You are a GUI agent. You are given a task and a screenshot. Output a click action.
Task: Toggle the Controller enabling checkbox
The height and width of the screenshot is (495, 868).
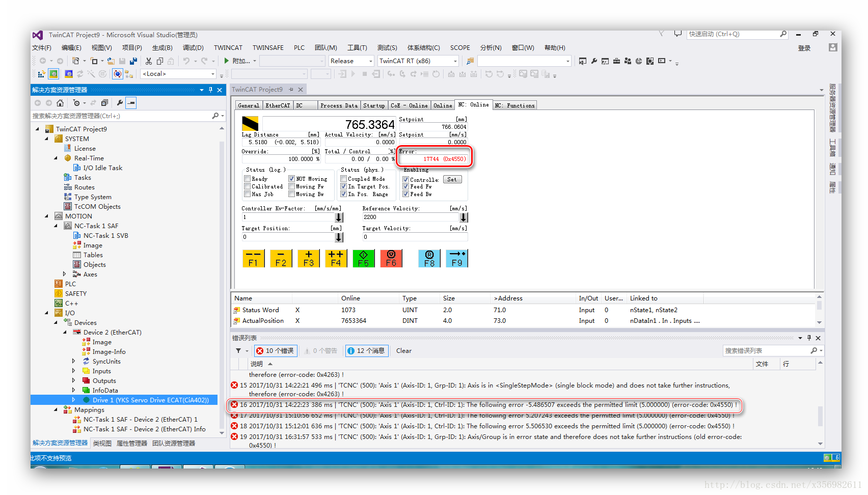point(406,179)
